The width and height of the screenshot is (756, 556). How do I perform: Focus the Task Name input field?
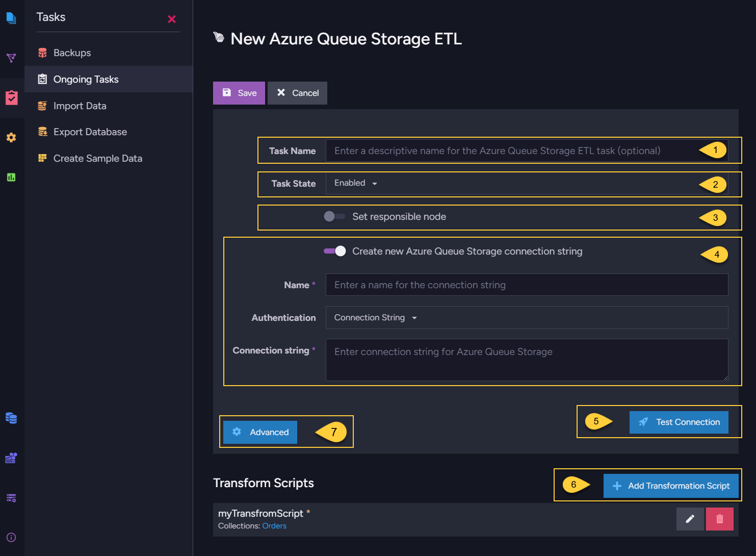(x=527, y=151)
